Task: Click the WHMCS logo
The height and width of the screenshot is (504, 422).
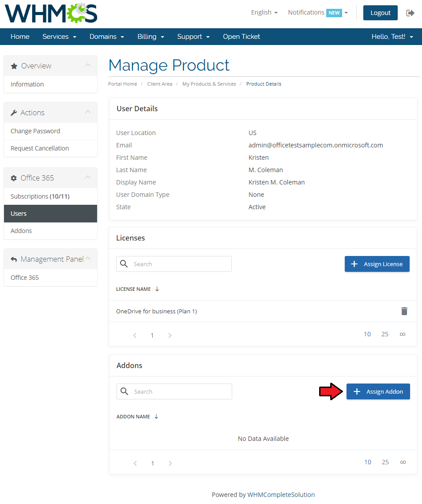Action: (51, 13)
